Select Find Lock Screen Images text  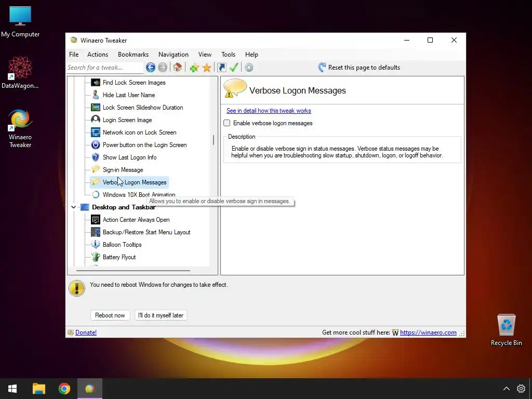(134, 83)
